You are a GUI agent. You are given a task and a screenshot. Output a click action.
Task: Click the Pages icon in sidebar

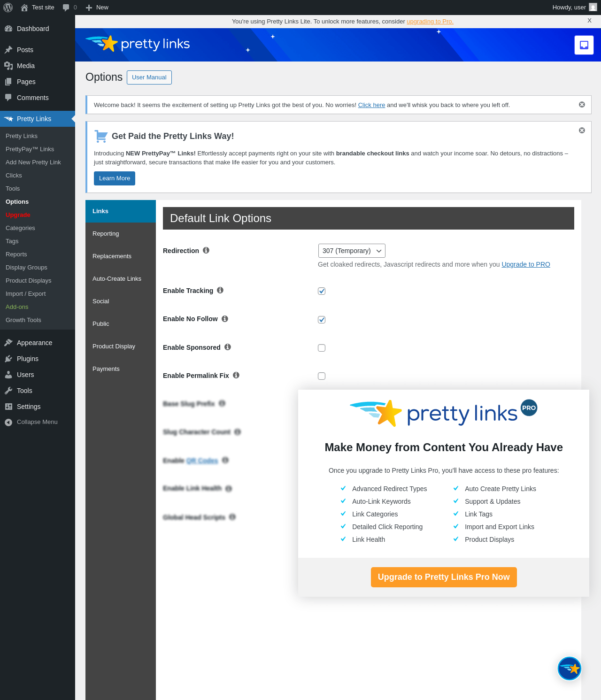8,82
